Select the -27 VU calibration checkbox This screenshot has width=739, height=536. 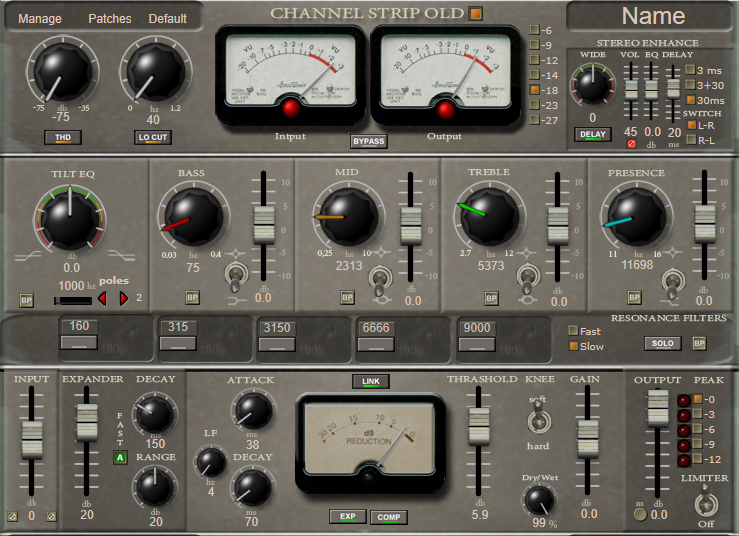point(534,120)
